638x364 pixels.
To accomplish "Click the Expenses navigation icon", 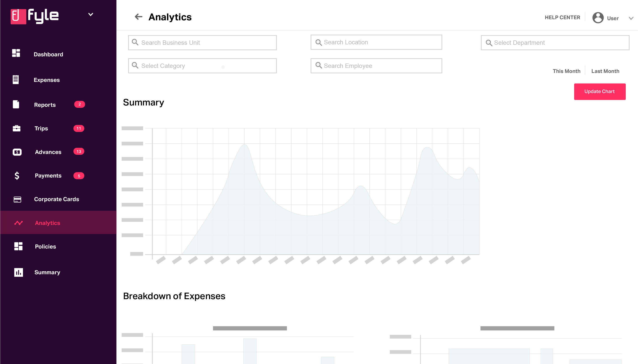I will (x=16, y=79).
